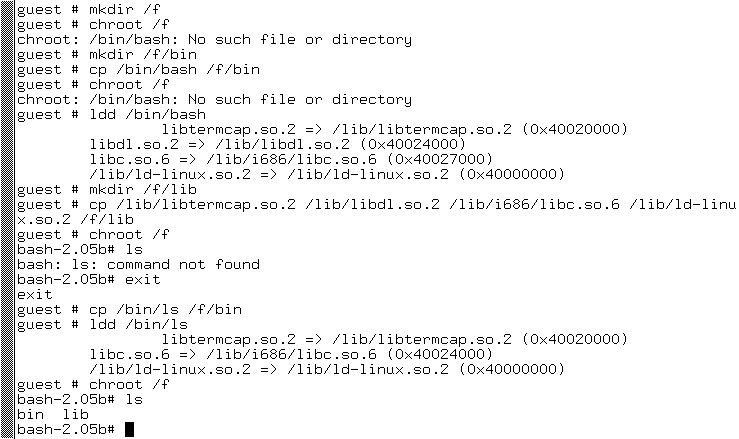Screen dimensions: 739x439
Task: Click the 'mkdir /f' command on the first line
Action: [x=124, y=9]
